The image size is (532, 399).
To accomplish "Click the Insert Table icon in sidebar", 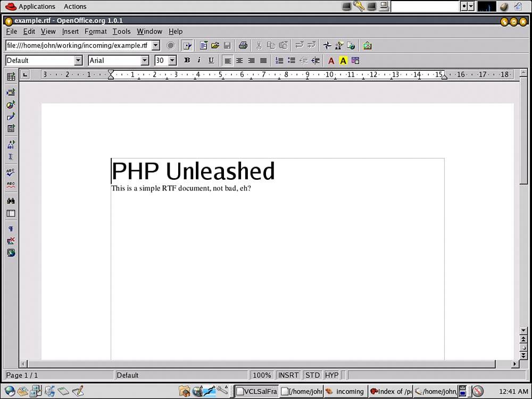I will 11,77.
